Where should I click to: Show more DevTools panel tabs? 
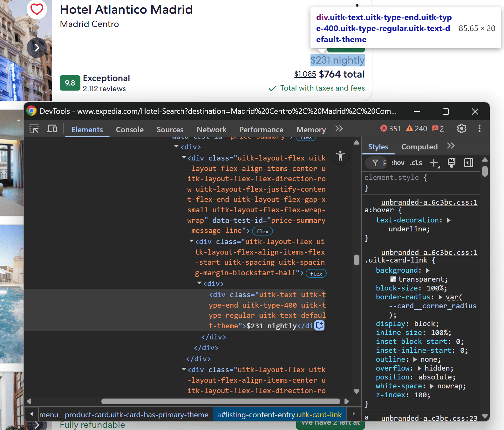339,129
